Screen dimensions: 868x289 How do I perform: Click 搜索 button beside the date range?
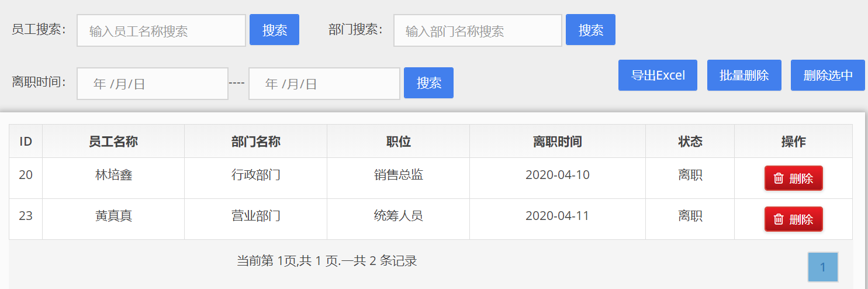click(x=428, y=83)
